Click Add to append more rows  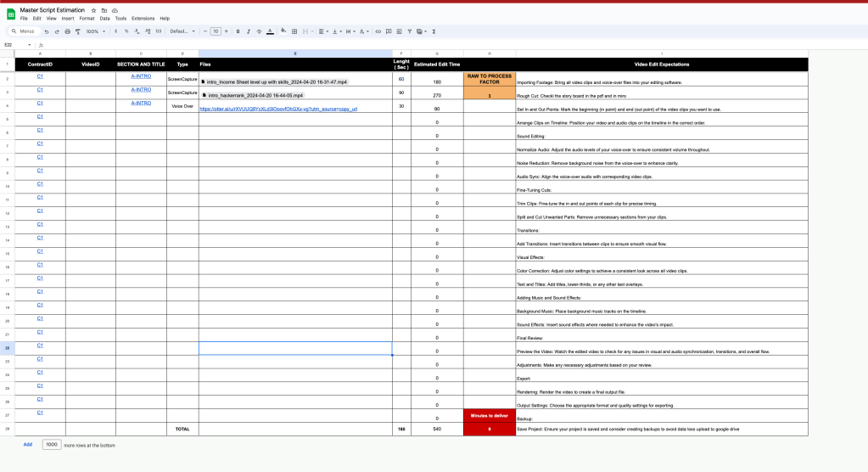pos(28,444)
